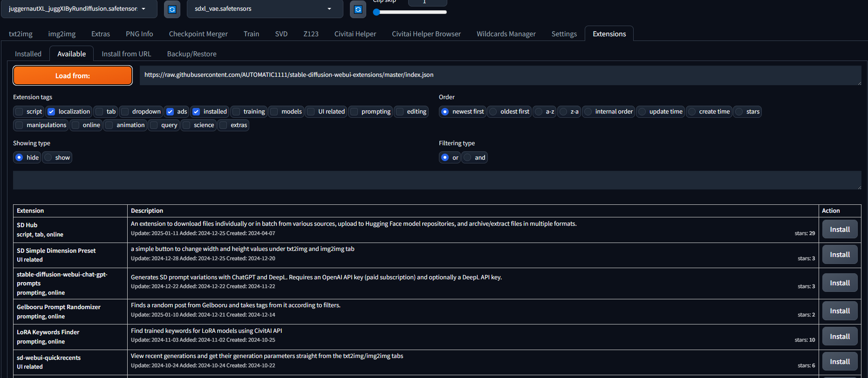
Task: Sort by update time
Action: [x=642, y=112]
